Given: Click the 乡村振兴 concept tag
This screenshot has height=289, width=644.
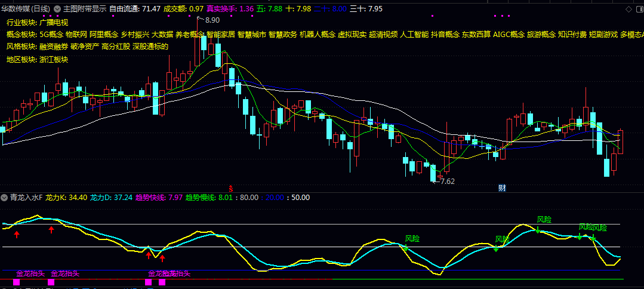Looking at the screenshot, I should tap(135, 35).
